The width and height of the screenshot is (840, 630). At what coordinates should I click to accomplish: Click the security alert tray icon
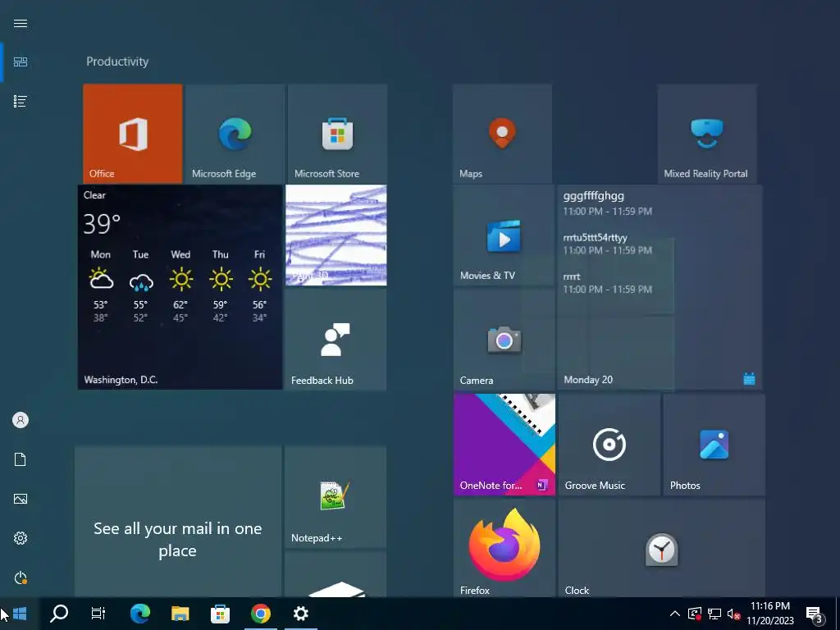click(695, 614)
